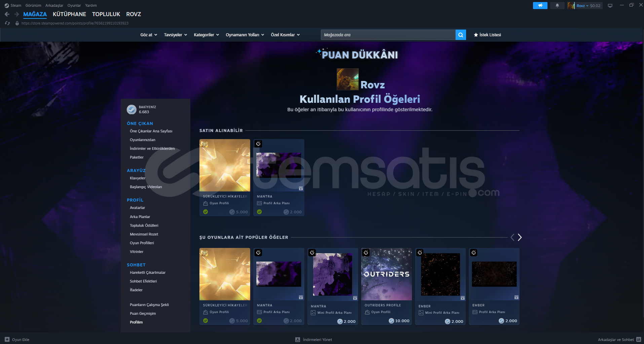This screenshot has height=344, width=644.
Task: Open Oyun Profilleri in sidebar
Action: (x=142, y=243)
